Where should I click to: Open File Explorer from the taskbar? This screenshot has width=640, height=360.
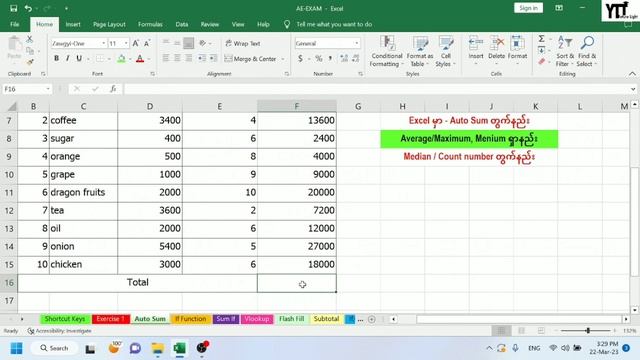click(x=158, y=348)
